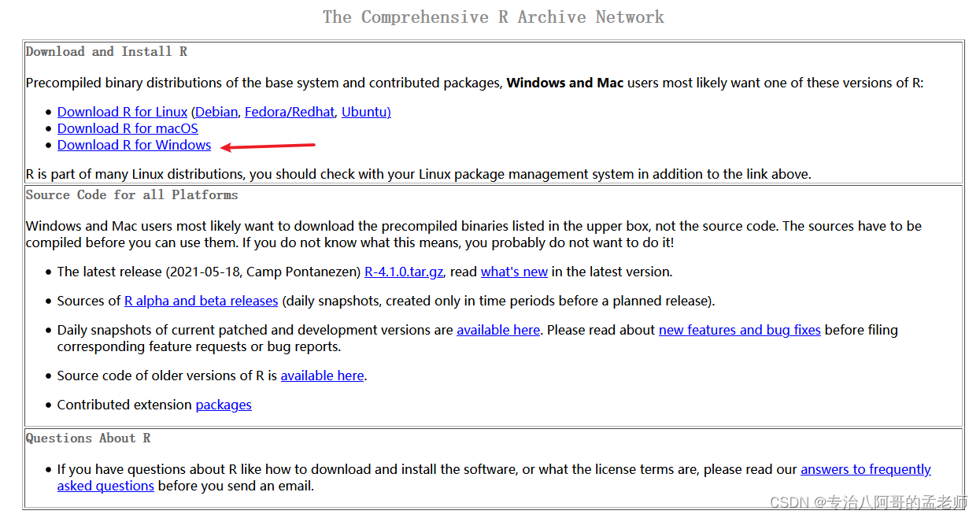Image resolution: width=980 pixels, height=518 pixels.
Task: Open the what's new link
Action: pyautogui.click(x=514, y=272)
